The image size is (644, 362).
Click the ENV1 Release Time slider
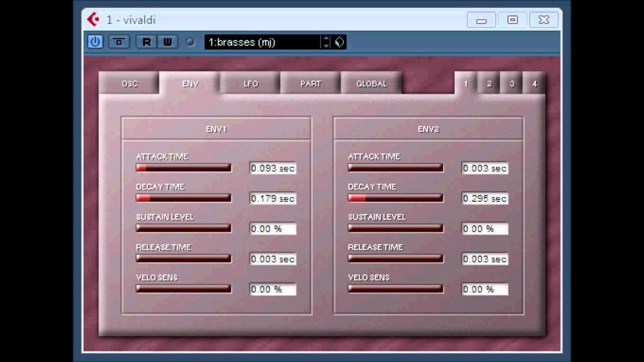coord(184,258)
